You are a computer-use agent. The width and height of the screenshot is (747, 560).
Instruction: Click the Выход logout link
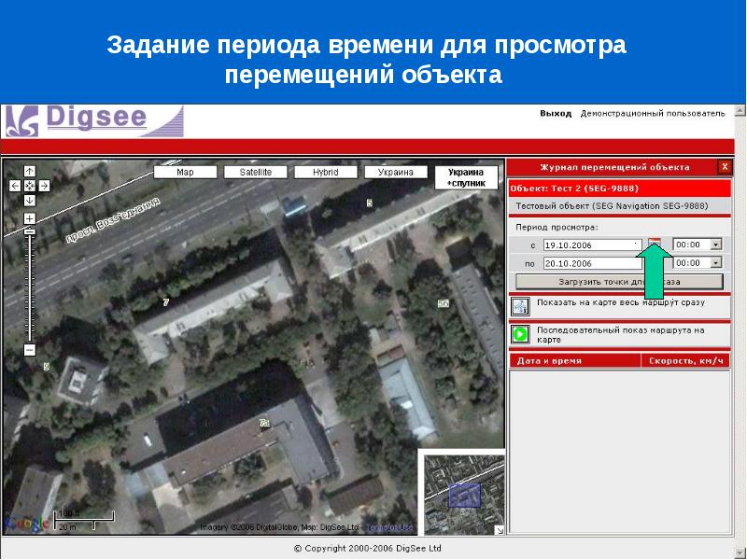[x=555, y=114]
